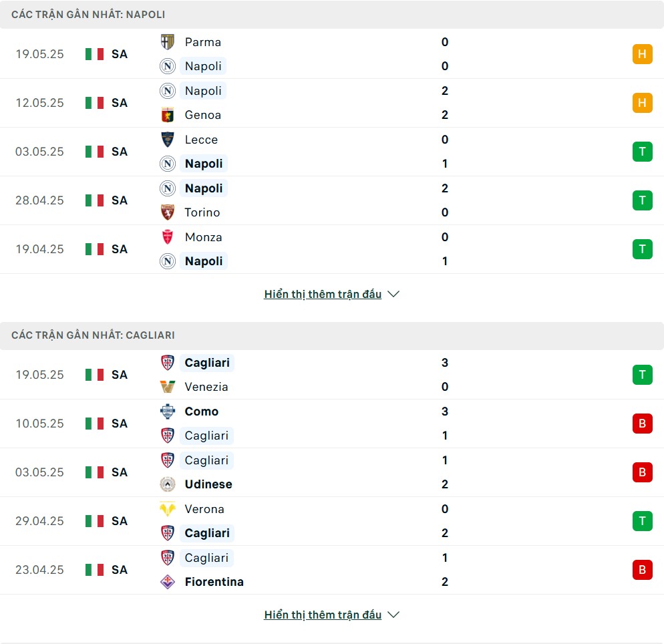664x644 pixels.
Task: Click the green T badge for Lecce match
Action: pos(642,151)
